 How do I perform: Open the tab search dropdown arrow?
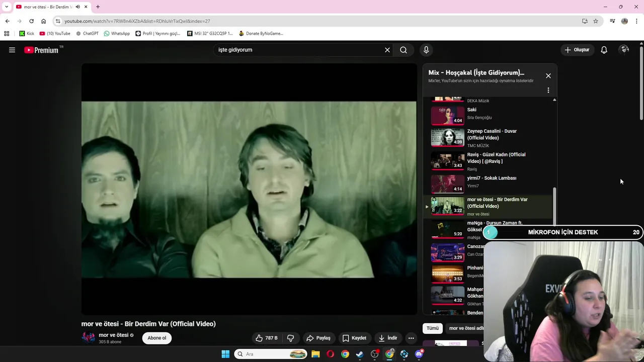click(6, 7)
